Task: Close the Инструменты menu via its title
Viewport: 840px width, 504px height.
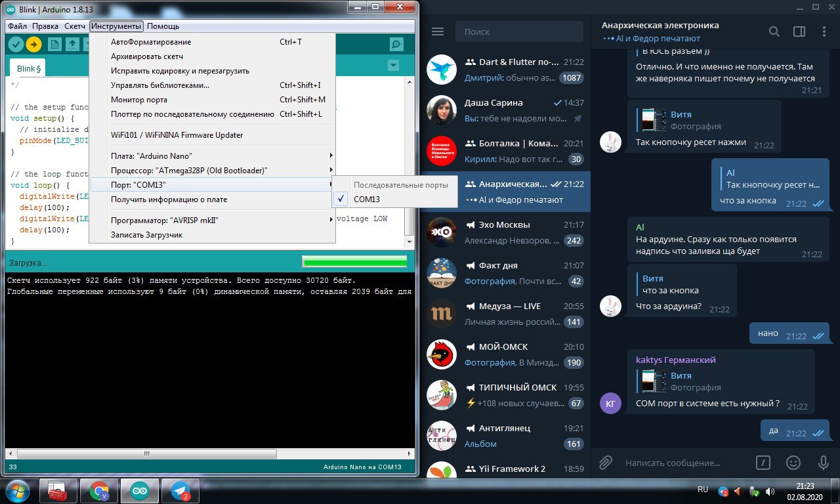Action: point(116,26)
